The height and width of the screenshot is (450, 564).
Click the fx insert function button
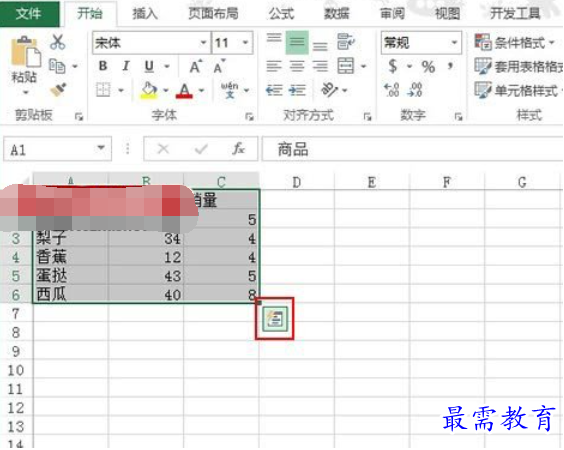[238, 148]
